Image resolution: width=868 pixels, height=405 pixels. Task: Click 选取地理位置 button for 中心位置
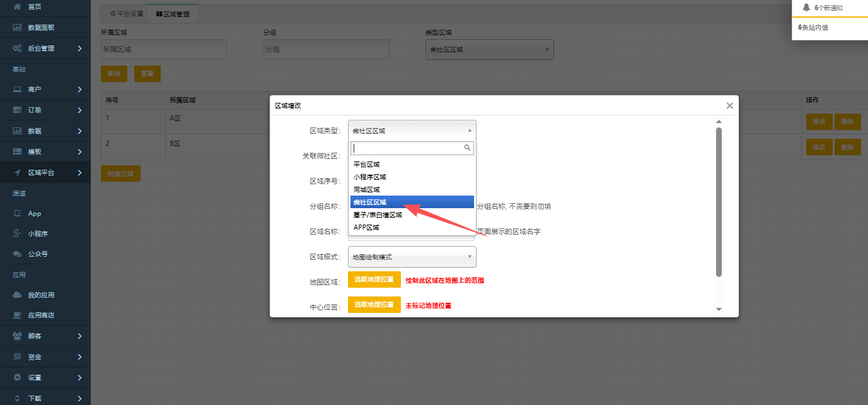click(374, 305)
